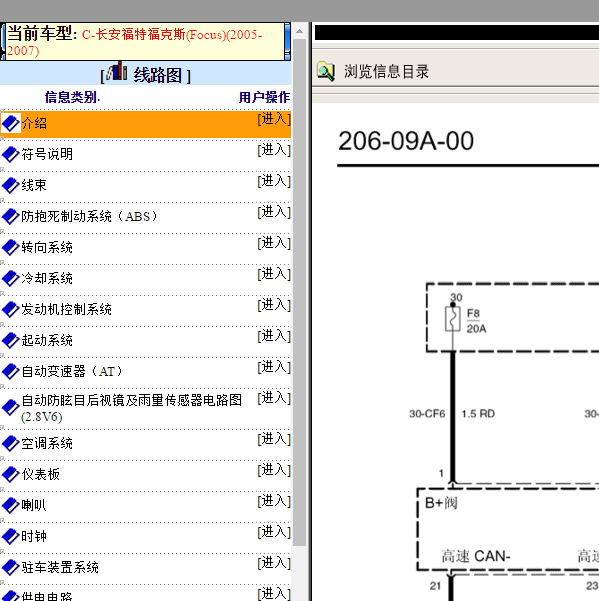This screenshot has height=601, width=599.
Task: Click the book icon beside 防抱死制动系统（ABS）
Action: 11,217
